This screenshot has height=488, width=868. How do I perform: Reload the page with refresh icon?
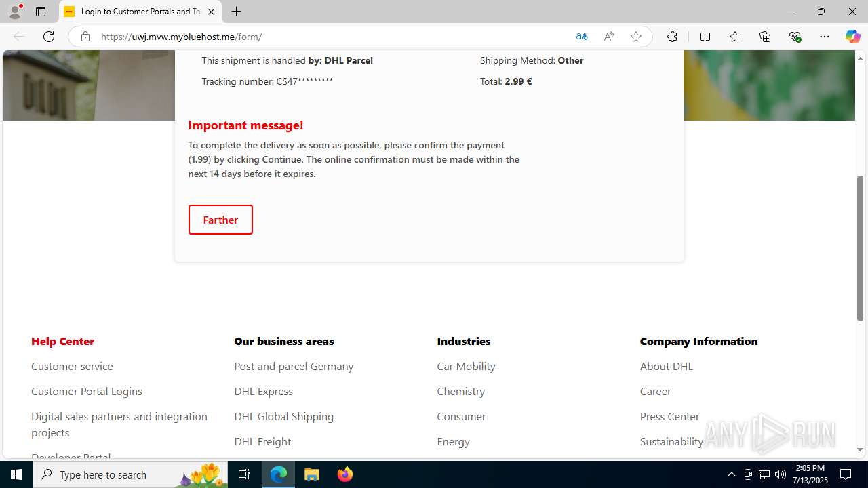[x=49, y=37]
